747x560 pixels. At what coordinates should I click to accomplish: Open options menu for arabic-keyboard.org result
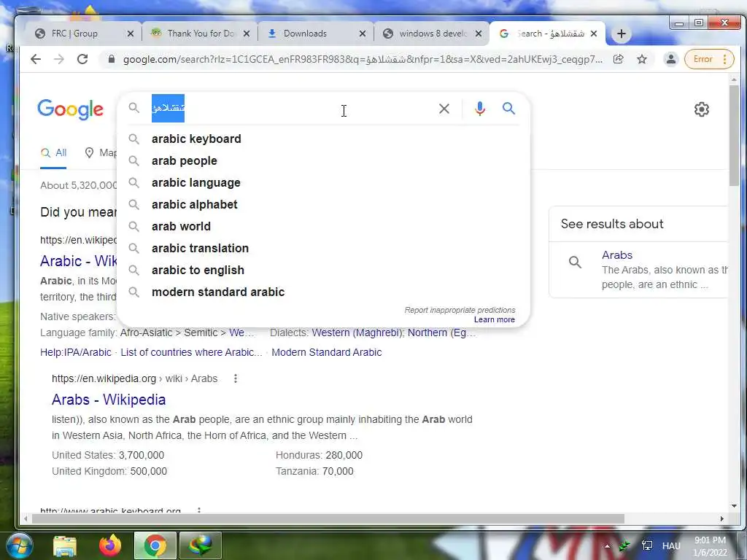[199, 510]
